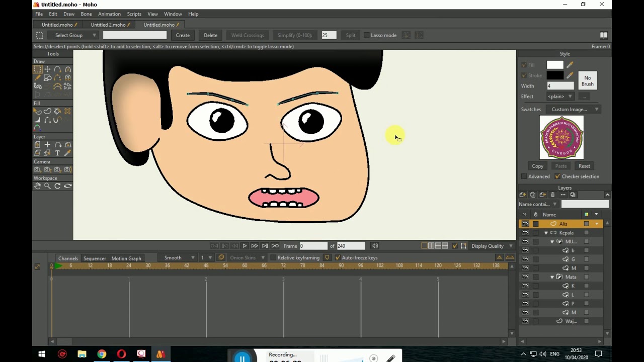Select the Draw Shape tool

(x=47, y=78)
